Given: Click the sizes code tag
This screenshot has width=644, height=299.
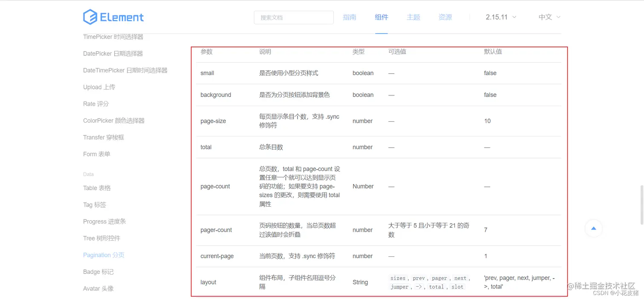Looking at the screenshot, I should point(398,278).
